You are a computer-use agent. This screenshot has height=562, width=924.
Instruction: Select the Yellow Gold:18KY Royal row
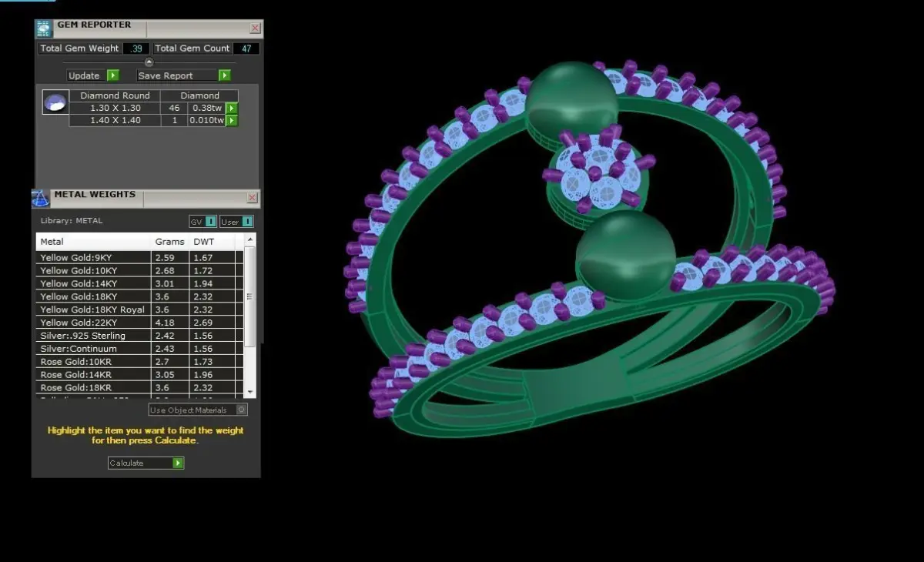pos(139,309)
